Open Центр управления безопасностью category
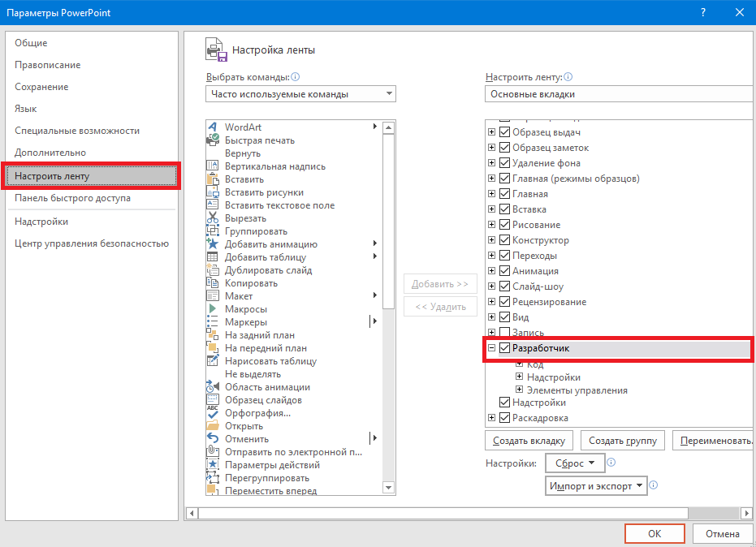The height and width of the screenshot is (547, 756). coord(92,243)
